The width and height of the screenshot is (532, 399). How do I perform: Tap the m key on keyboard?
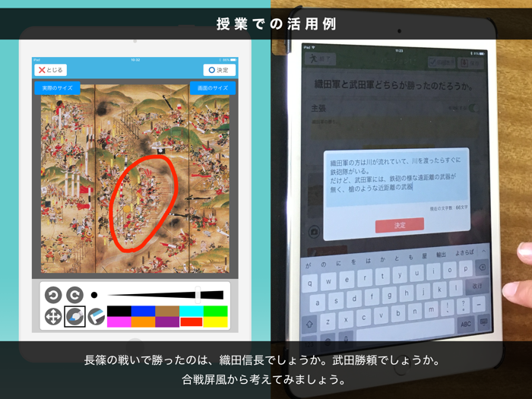(431, 309)
